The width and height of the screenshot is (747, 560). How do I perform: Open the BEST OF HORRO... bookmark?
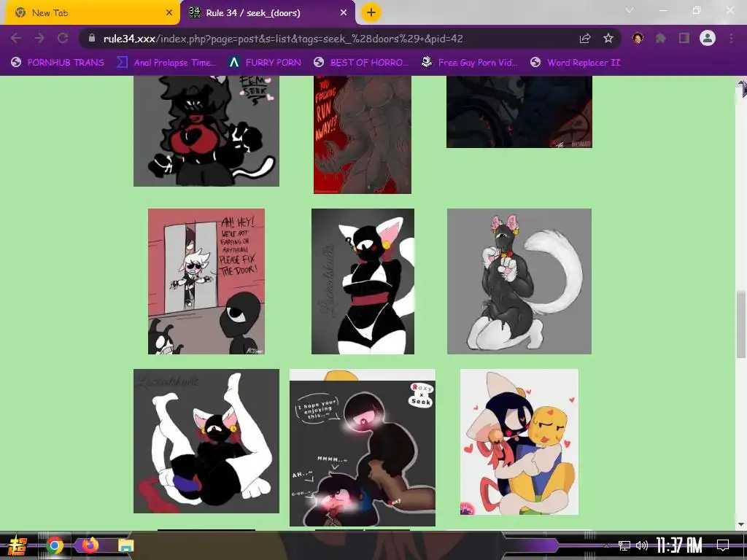(x=361, y=63)
